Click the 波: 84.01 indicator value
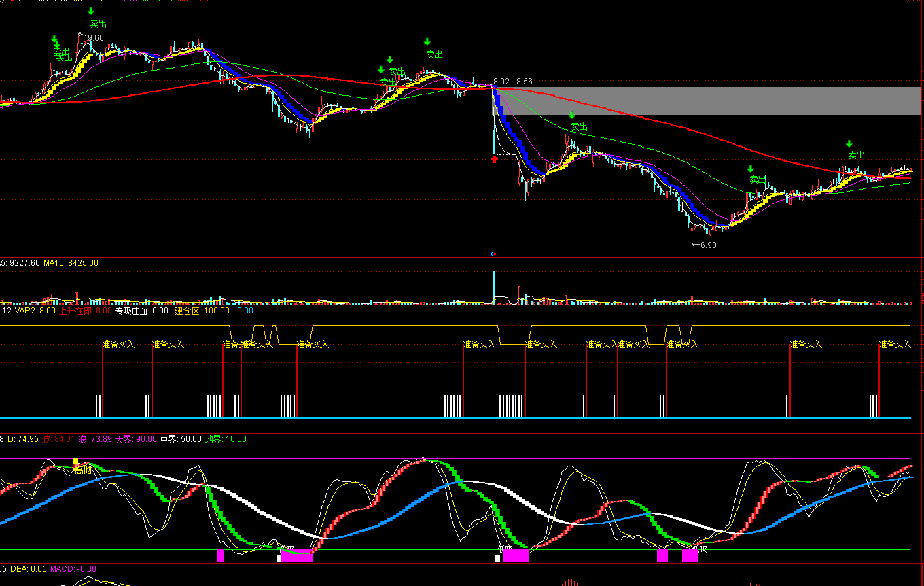 59,439
